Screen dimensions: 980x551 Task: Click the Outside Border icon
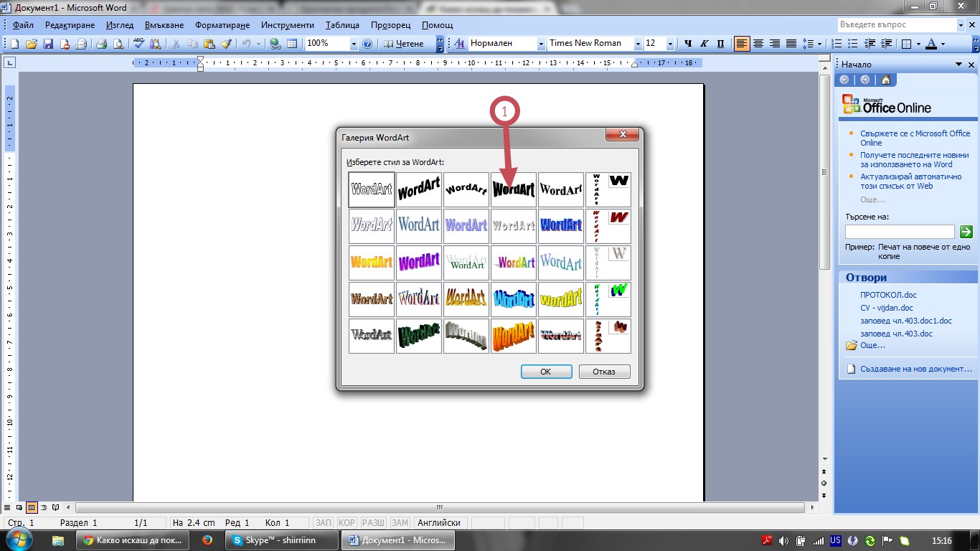click(x=906, y=44)
